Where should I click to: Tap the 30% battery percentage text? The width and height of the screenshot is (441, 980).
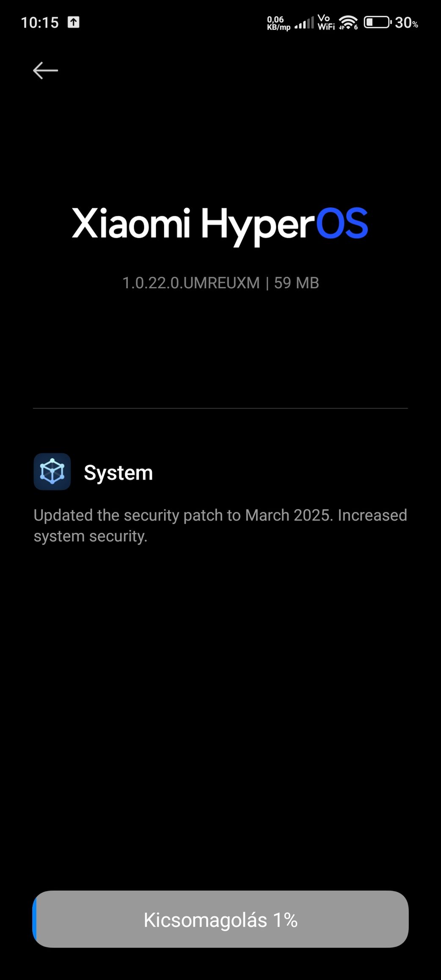click(x=406, y=23)
